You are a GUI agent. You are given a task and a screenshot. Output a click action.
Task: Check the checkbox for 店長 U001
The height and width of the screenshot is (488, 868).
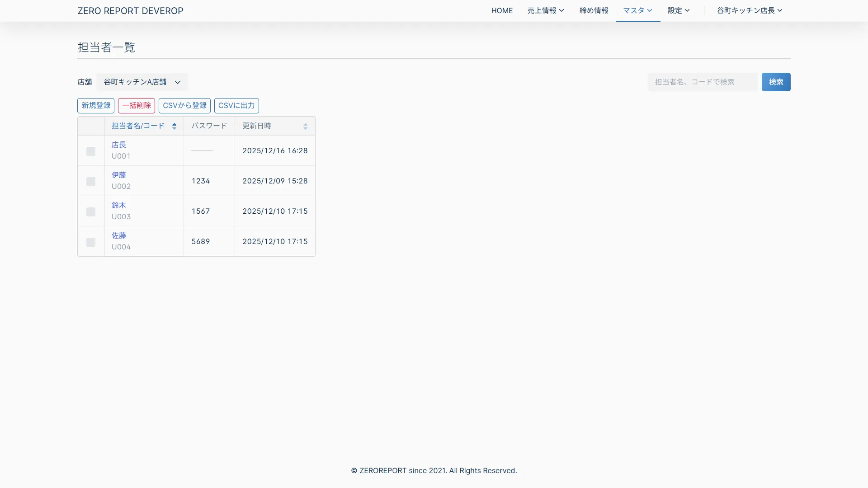click(x=91, y=151)
